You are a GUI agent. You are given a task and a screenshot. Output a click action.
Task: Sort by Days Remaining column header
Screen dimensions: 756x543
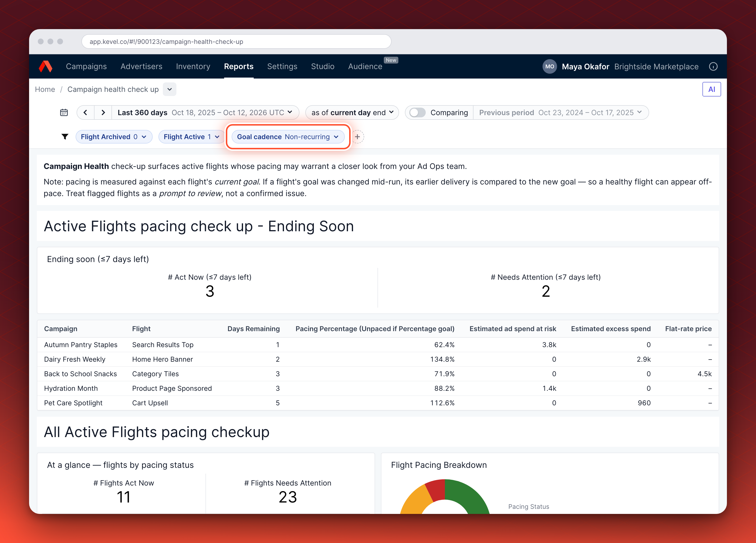(x=253, y=329)
